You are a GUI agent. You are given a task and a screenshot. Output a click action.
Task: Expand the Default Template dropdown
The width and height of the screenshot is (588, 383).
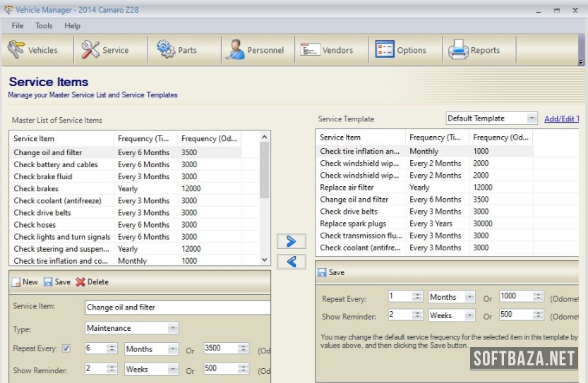(x=532, y=118)
